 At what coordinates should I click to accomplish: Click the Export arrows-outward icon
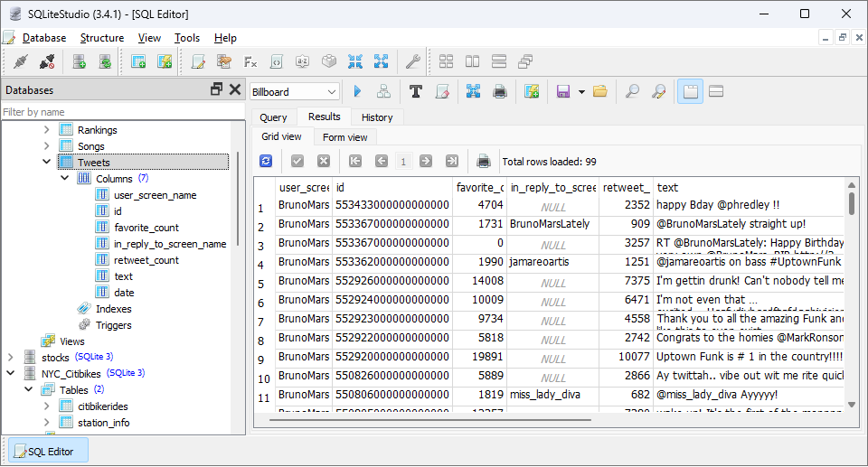pos(381,61)
